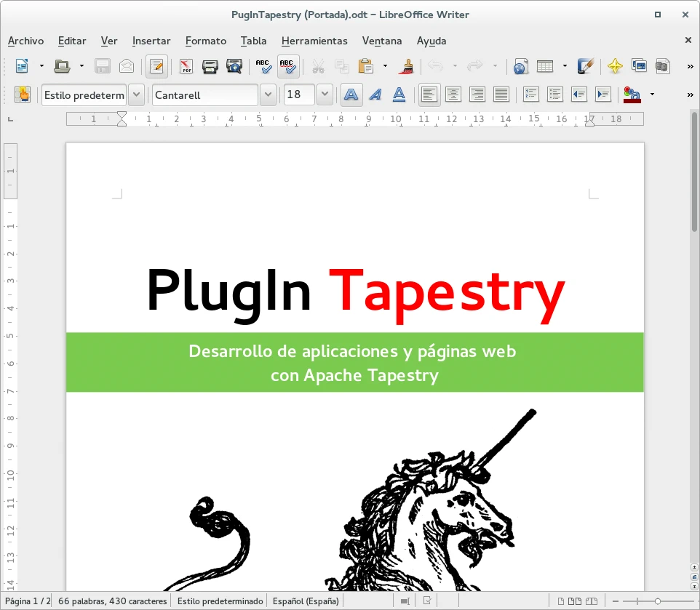
Task: Open the Clone Formatting paintbrush tool
Action: [406, 66]
